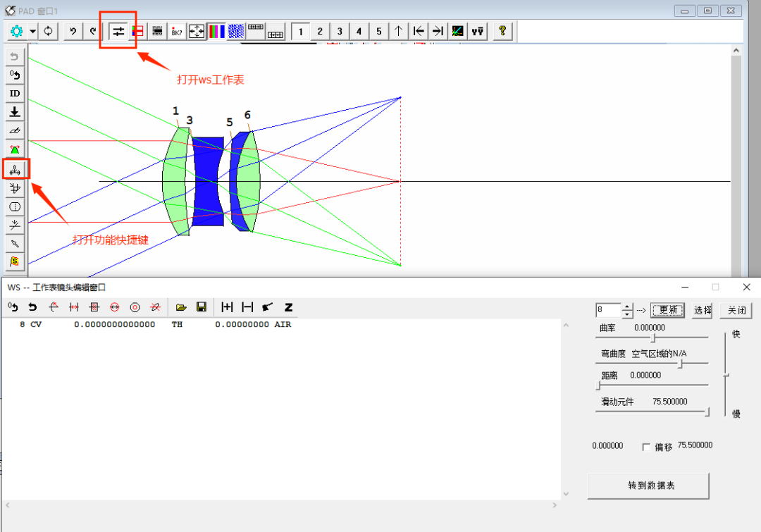Close the WS worksheet editor window

(746, 287)
